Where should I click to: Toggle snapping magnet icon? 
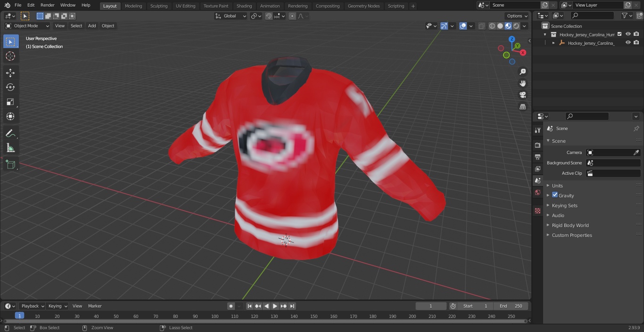coord(269,16)
